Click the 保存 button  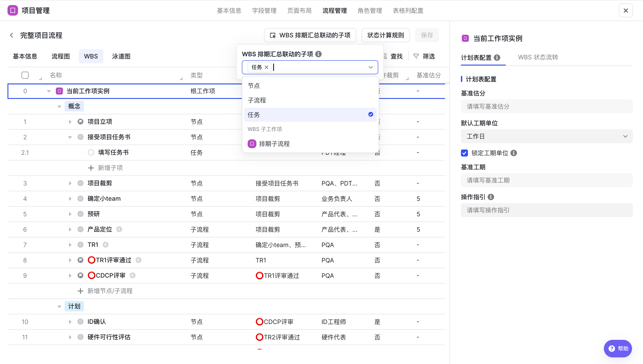[x=427, y=35]
